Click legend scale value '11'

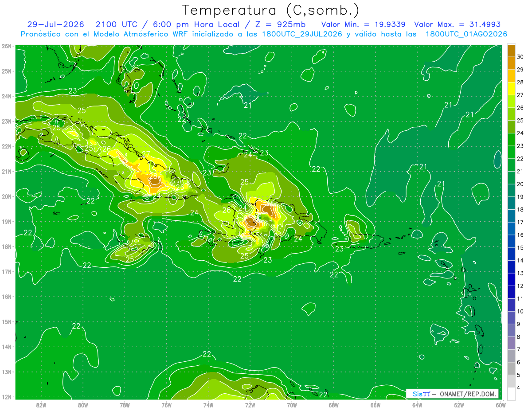pos(520,298)
